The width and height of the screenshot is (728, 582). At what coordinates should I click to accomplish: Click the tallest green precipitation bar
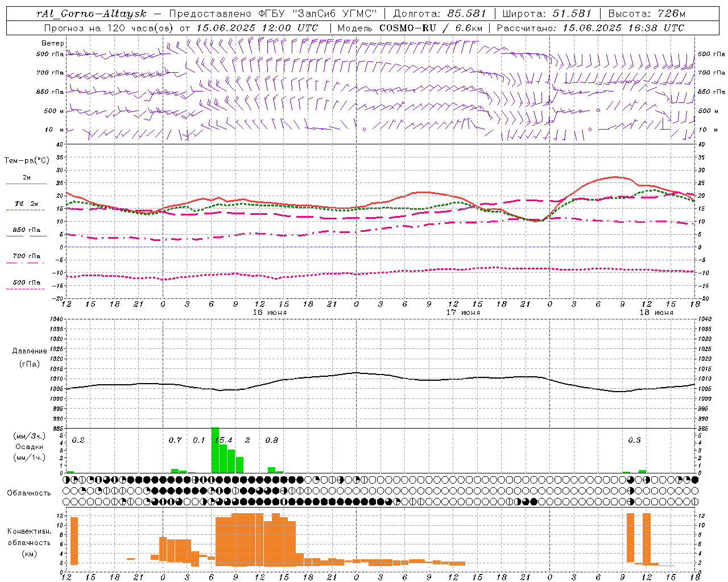(x=215, y=450)
